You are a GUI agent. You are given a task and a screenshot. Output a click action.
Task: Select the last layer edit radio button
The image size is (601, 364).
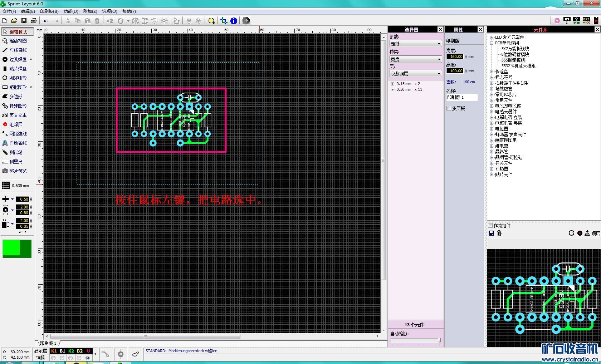pyautogui.click(x=88, y=358)
